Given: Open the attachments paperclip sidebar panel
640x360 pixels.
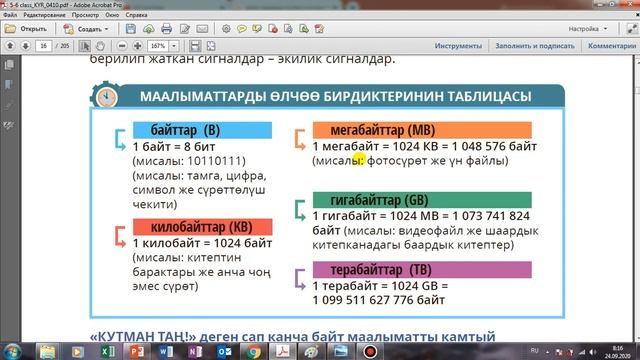Looking at the screenshot, I should click(x=9, y=105).
